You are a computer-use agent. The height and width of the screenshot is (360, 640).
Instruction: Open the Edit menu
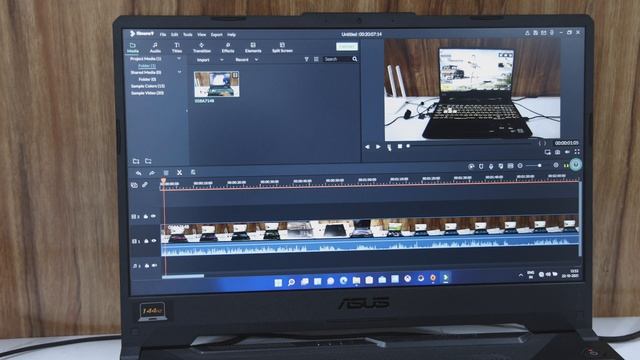tap(174, 35)
